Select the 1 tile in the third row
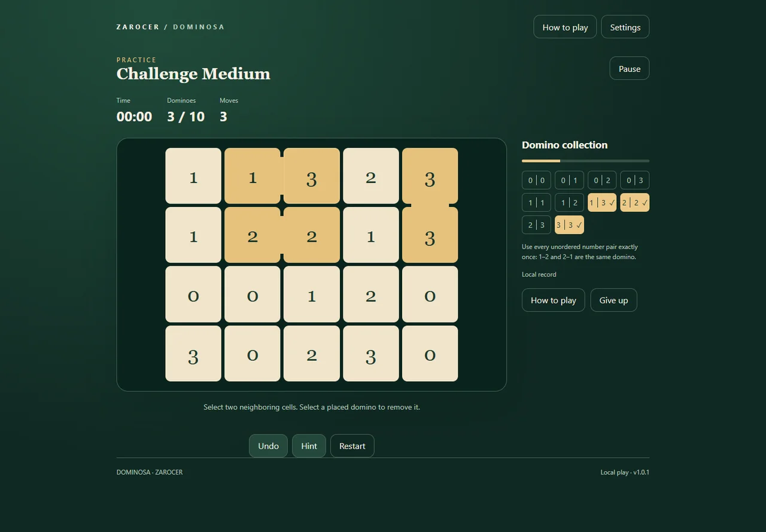Image resolution: width=766 pixels, height=532 pixels. pos(312,294)
